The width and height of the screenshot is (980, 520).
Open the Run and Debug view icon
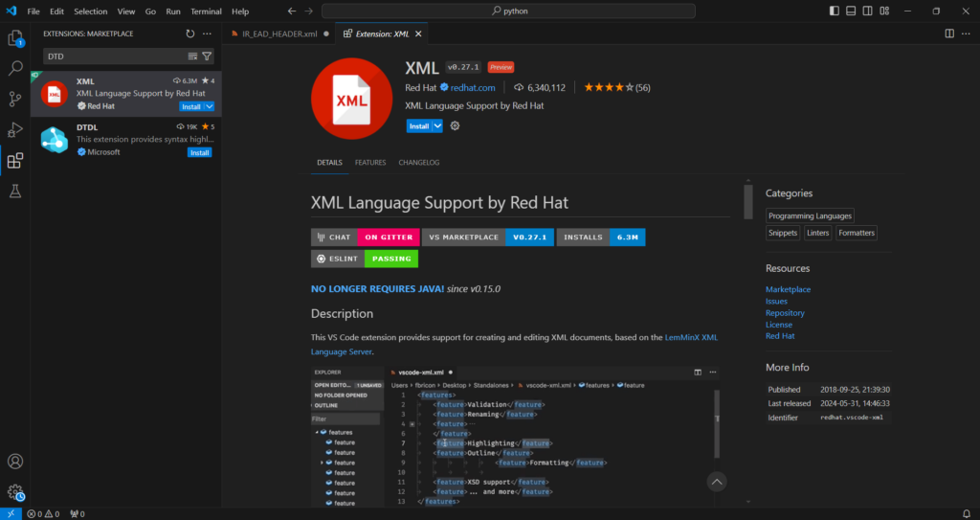point(15,129)
